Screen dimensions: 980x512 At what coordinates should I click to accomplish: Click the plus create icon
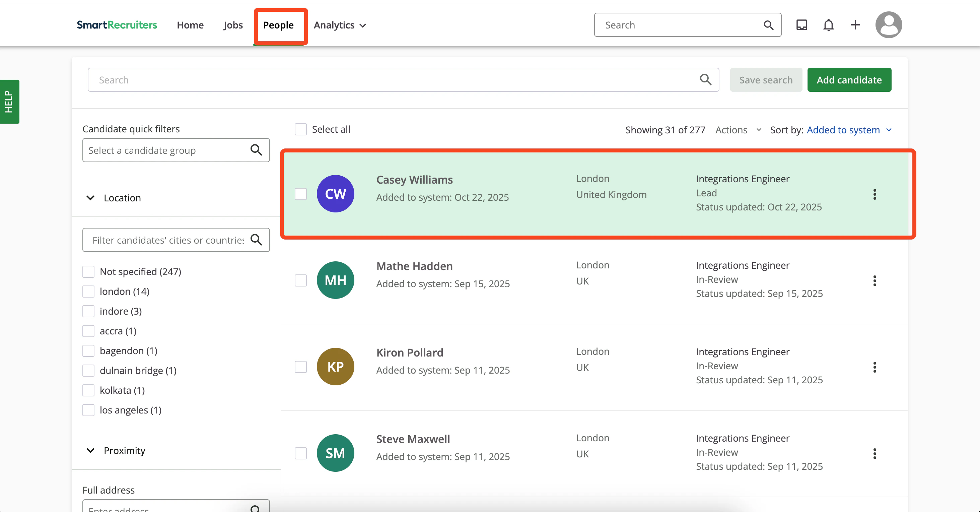pos(855,25)
